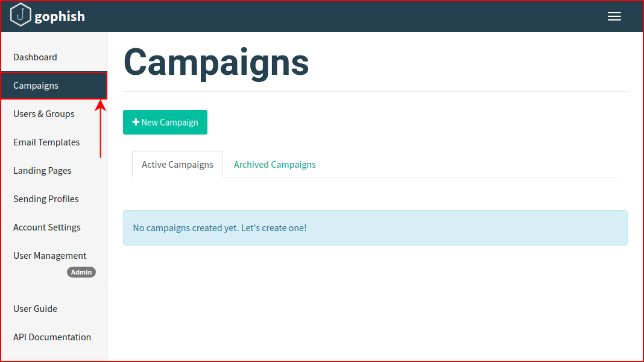Open the Dashboard page
644x362 pixels.
tap(36, 57)
